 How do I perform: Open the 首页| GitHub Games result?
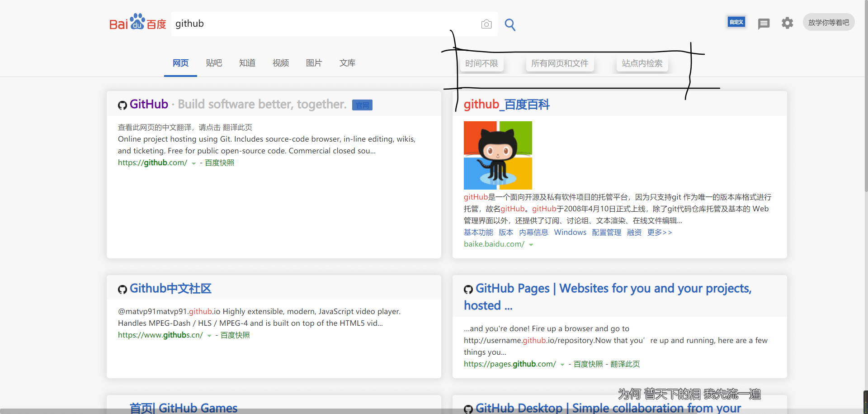pyautogui.click(x=183, y=407)
